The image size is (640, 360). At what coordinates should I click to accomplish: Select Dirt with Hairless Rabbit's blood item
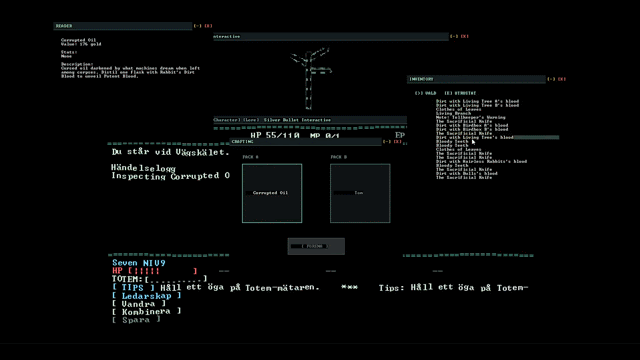pos(481,162)
